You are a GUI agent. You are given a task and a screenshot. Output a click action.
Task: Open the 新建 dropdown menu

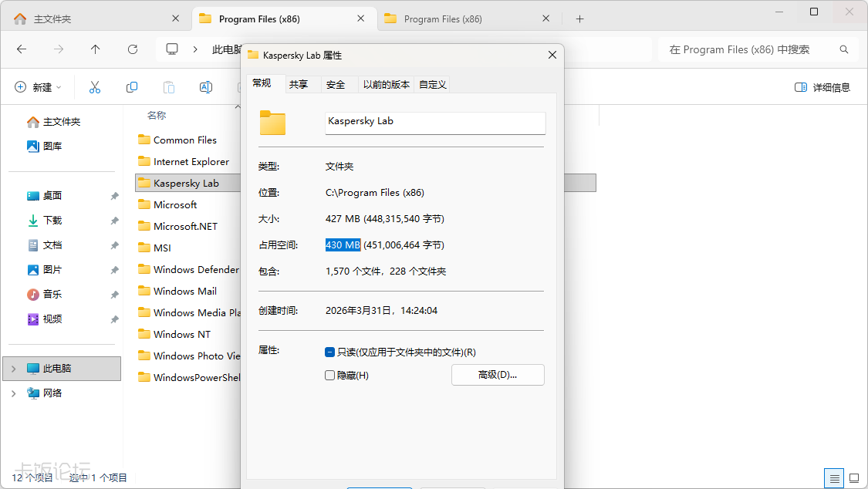click(x=38, y=87)
